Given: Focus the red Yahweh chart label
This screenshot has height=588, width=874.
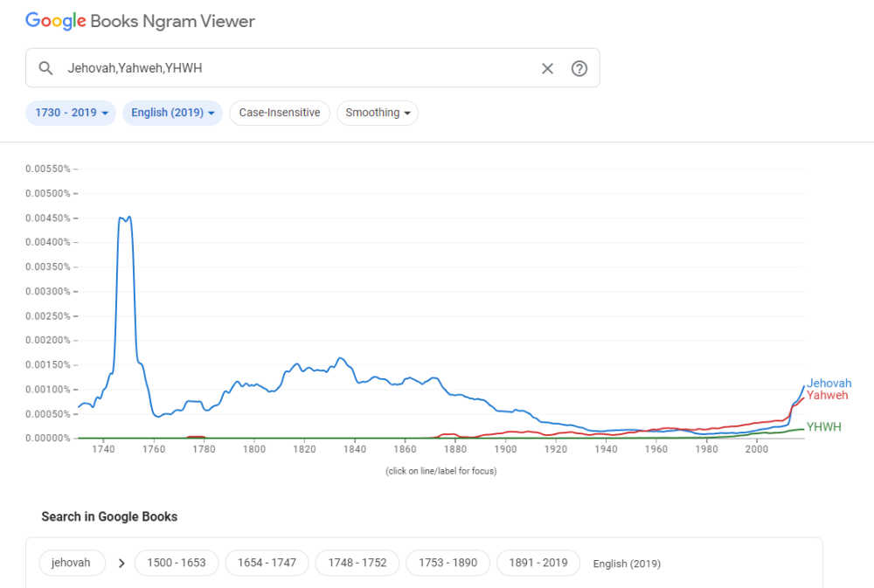Looking at the screenshot, I should pos(827,396).
